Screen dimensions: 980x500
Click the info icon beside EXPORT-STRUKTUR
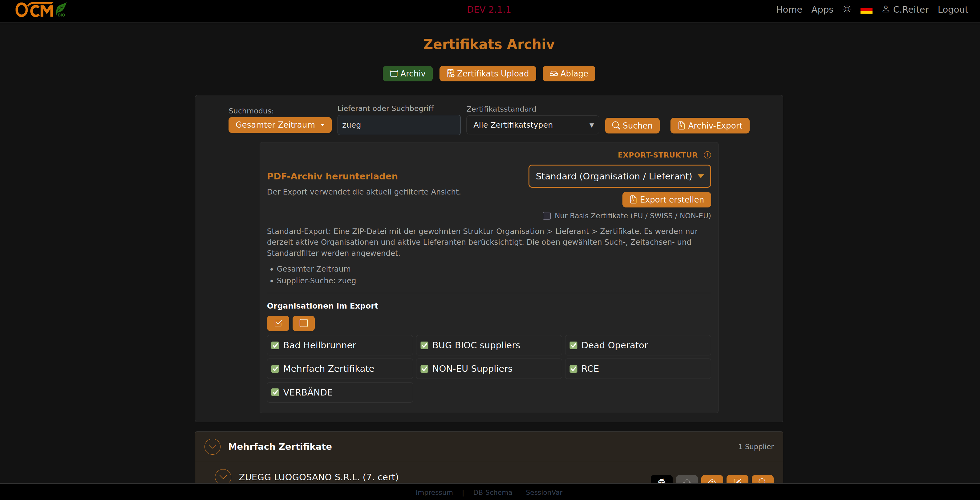click(707, 155)
